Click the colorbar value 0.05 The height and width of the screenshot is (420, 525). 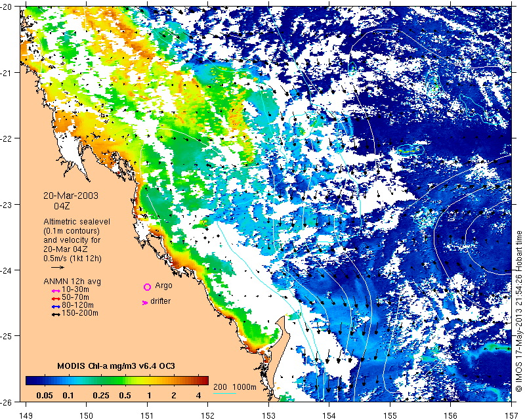coord(45,396)
